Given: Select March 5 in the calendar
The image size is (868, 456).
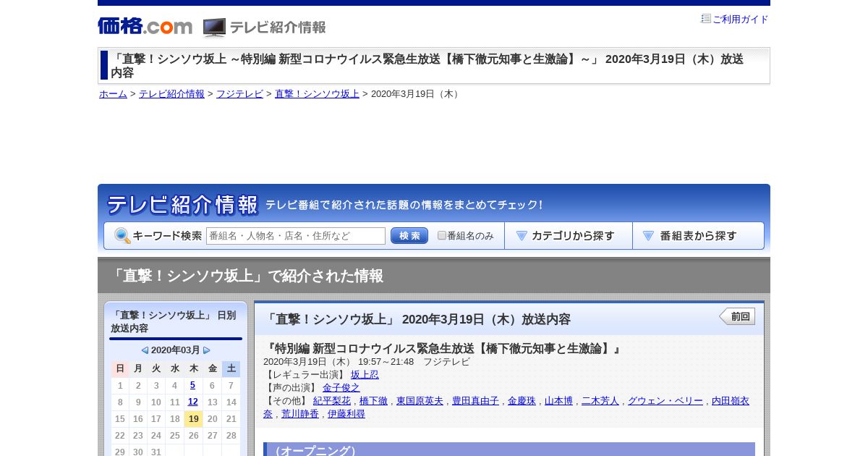Looking at the screenshot, I should coord(192,385).
